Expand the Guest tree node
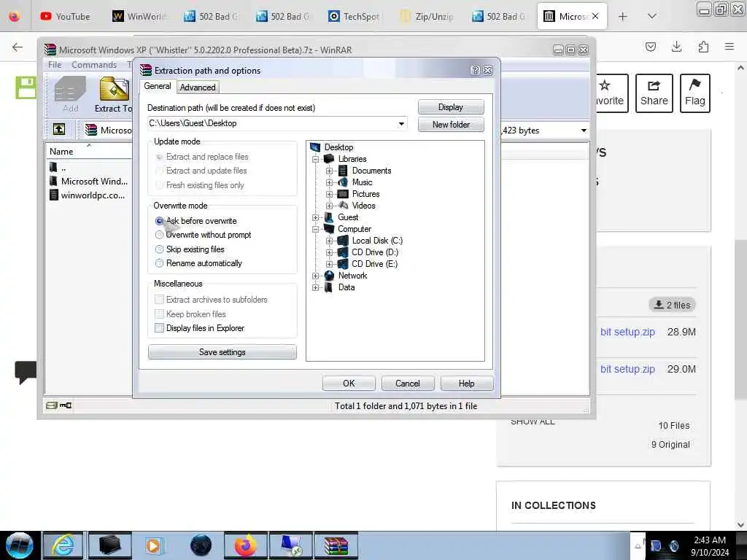This screenshot has width=747, height=560. pos(315,217)
